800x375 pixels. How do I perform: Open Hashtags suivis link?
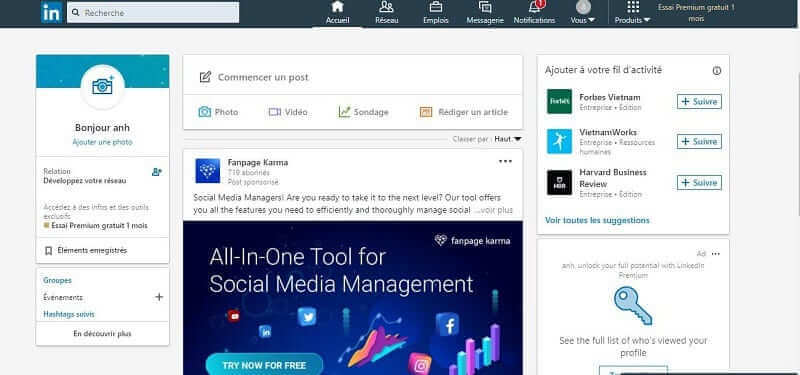[69, 314]
